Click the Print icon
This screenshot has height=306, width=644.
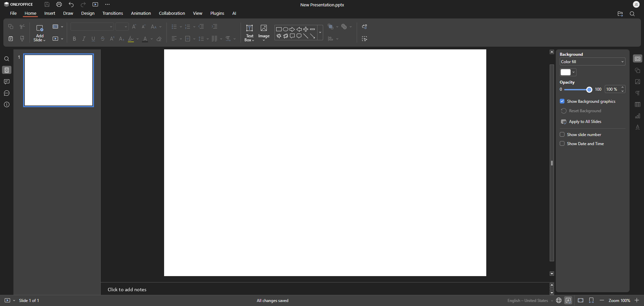pos(59,4)
